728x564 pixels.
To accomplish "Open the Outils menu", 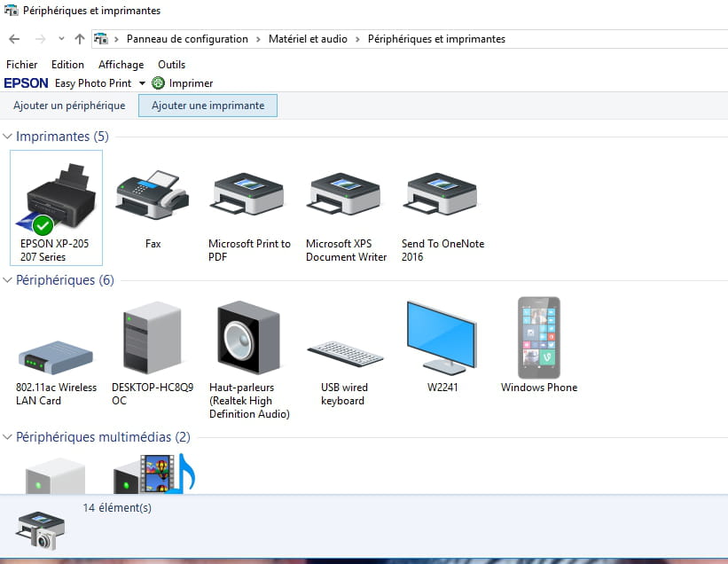I will (171, 65).
